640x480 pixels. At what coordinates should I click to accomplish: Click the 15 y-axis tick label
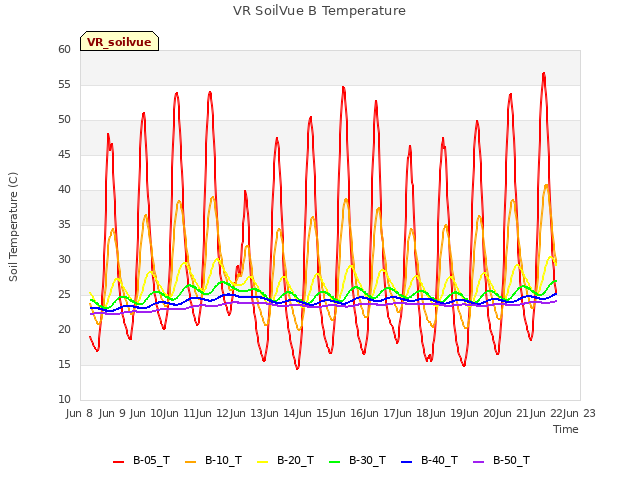coord(64,364)
